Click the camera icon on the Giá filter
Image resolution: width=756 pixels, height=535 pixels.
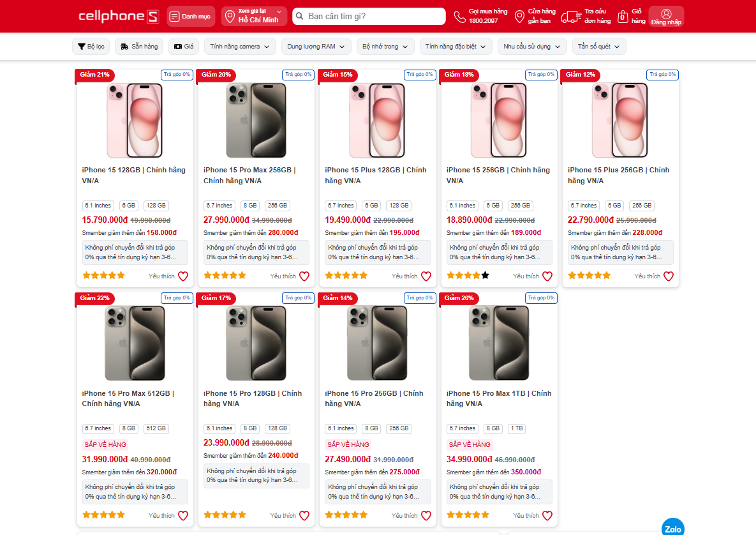pyautogui.click(x=178, y=46)
